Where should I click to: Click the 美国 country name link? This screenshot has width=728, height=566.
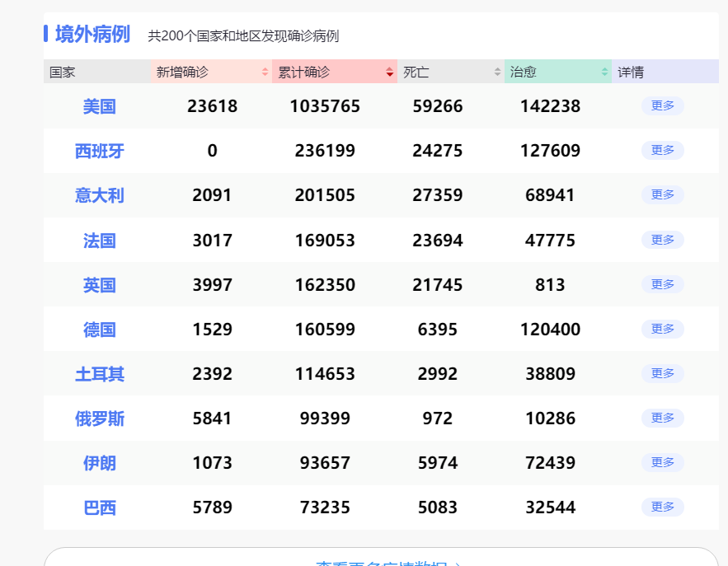100,106
